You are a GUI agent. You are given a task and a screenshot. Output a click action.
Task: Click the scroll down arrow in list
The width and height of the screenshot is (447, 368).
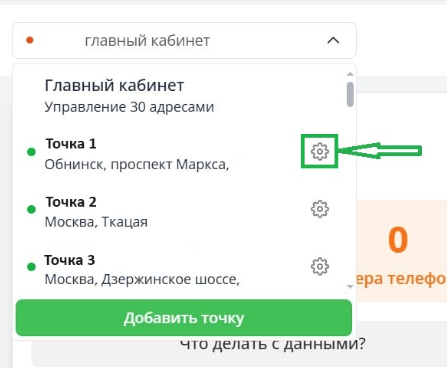click(x=350, y=286)
